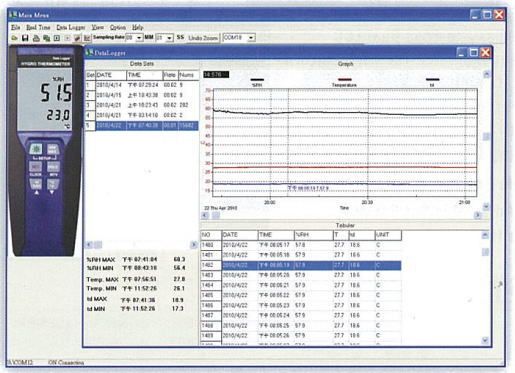
Task: Select tabular row number 1409
Action: [x=301, y=335]
